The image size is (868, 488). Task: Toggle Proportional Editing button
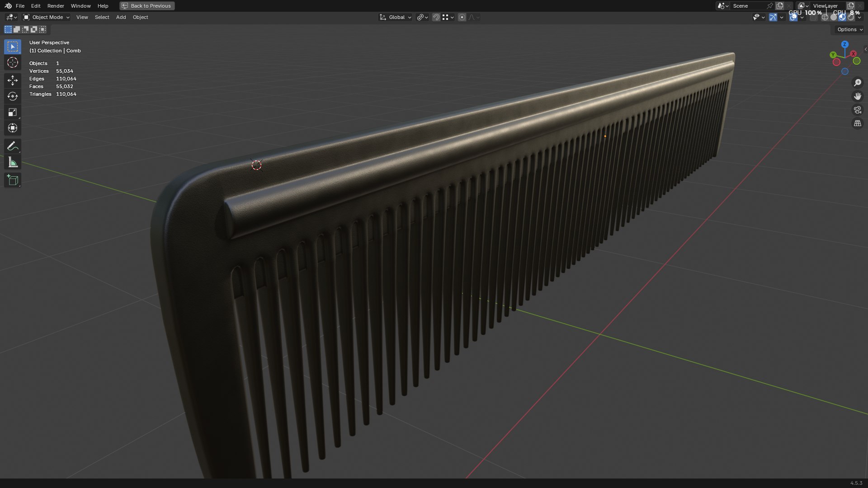(462, 17)
